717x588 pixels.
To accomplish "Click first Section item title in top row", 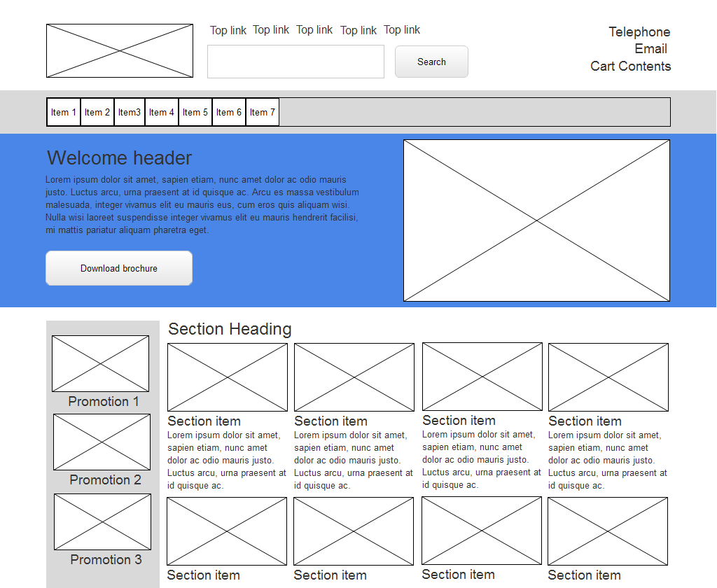I will click(x=204, y=421).
